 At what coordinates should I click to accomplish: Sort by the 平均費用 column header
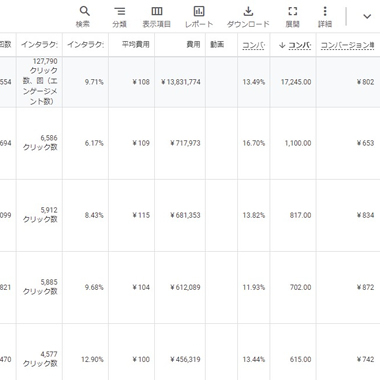135,44
